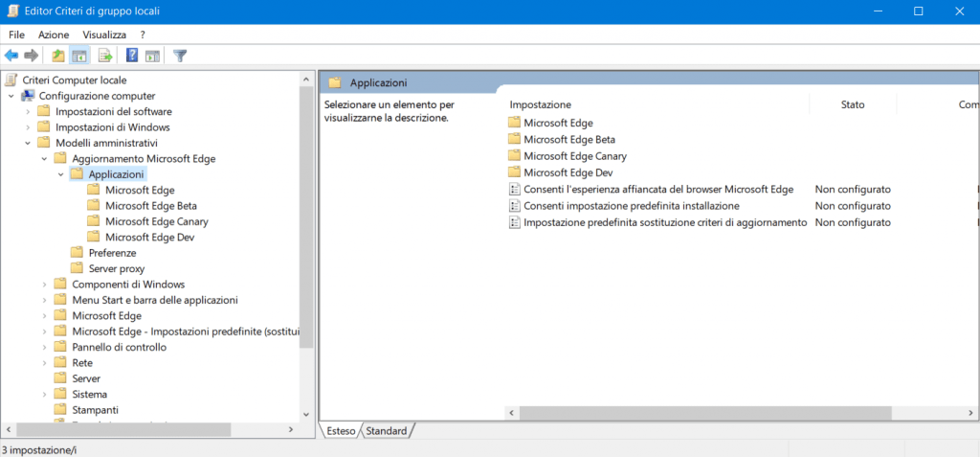Open the Azione menu
This screenshot has width=980, height=457.
click(x=54, y=35)
